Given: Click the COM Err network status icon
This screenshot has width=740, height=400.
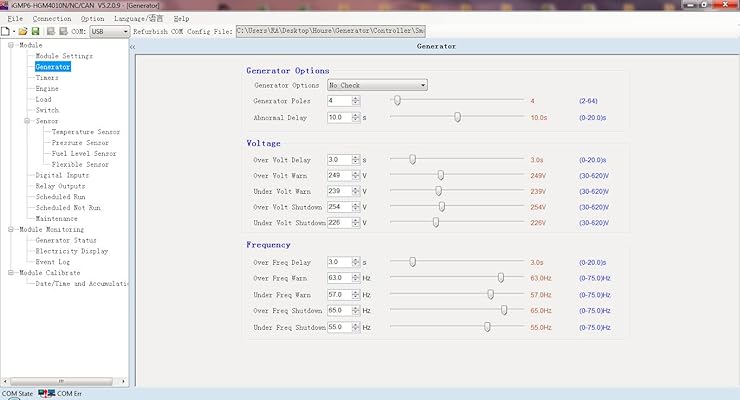Looking at the screenshot, I should click(46, 394).
